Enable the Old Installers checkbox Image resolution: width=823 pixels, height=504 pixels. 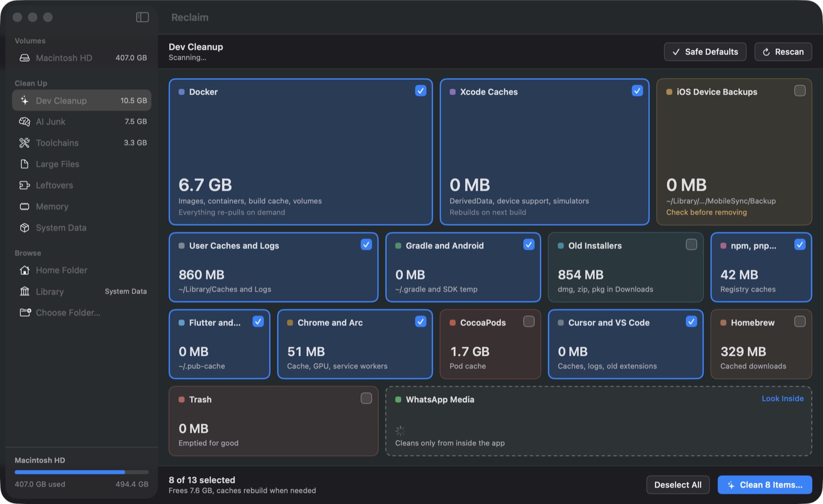pyautogui.click(x=691, y=244)
